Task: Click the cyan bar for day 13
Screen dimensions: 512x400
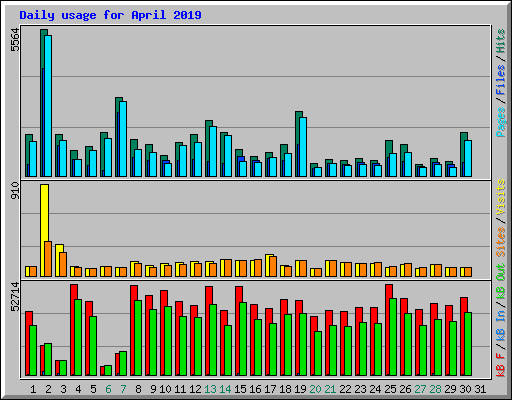Action: click(x=213, y=152)
